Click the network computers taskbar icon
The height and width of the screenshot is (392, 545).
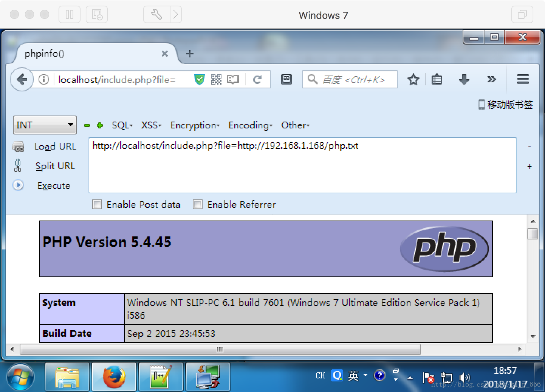click(x=208, y=377)
